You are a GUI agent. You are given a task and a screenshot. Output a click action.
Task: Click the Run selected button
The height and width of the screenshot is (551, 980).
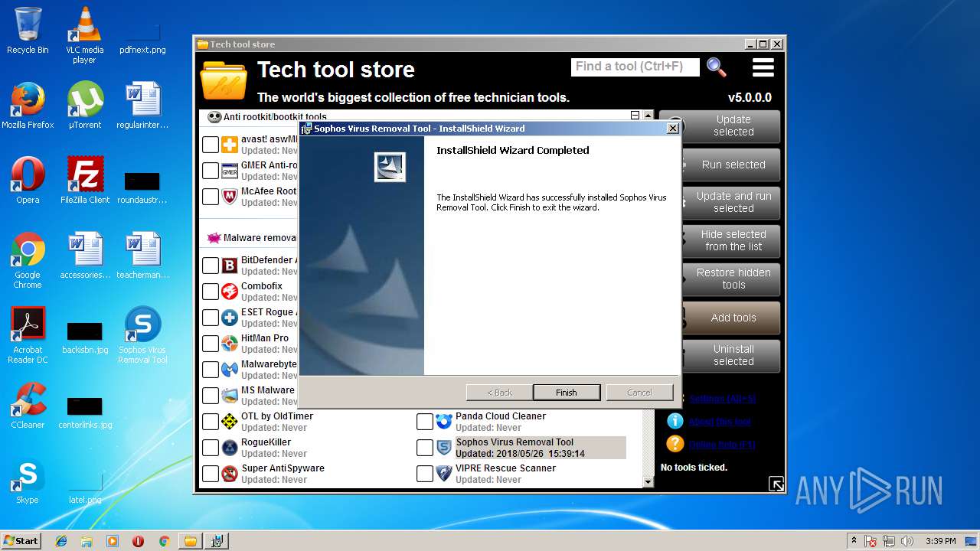click(x=733, y=165)
